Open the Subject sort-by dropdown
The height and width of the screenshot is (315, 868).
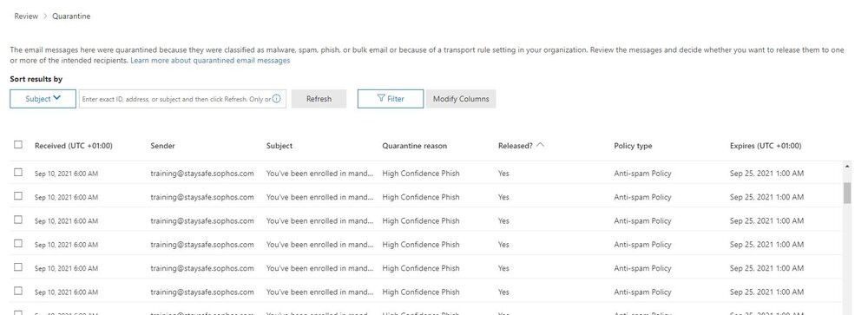click(43, 99)
